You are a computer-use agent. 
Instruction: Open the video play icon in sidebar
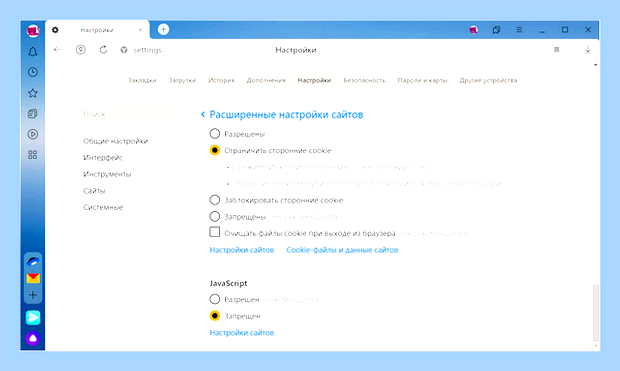(33, 134)
